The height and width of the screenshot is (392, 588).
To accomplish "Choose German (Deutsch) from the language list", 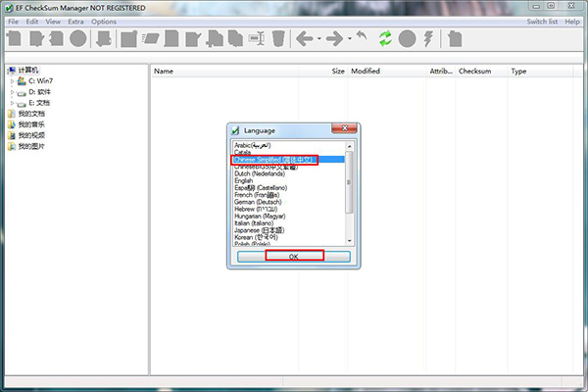I will [259, 201].
